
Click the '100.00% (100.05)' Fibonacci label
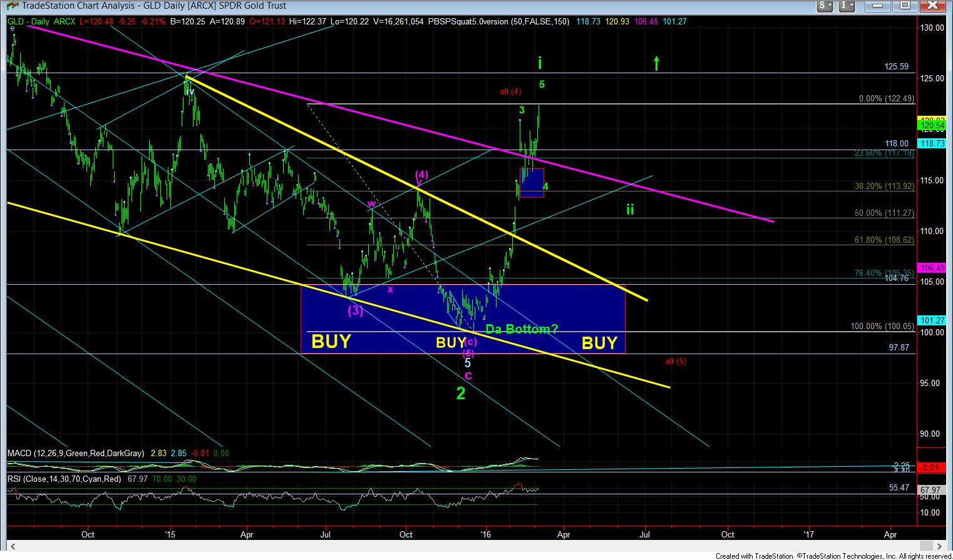(x=882, y=327)
